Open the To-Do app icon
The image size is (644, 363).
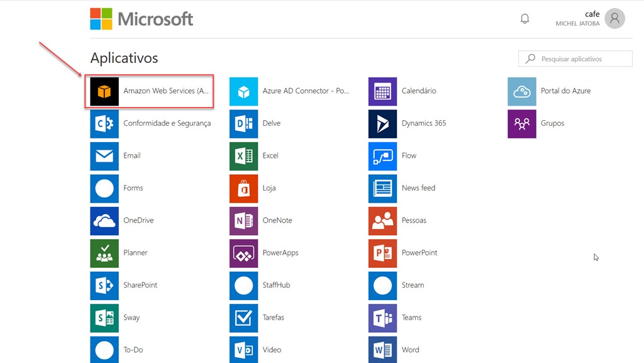[104, 350]
